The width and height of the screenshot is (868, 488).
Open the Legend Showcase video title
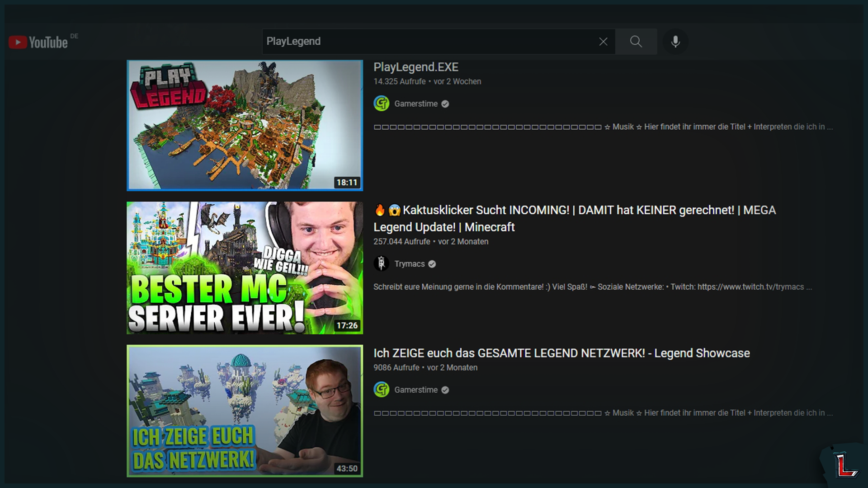tap(561, 353)
